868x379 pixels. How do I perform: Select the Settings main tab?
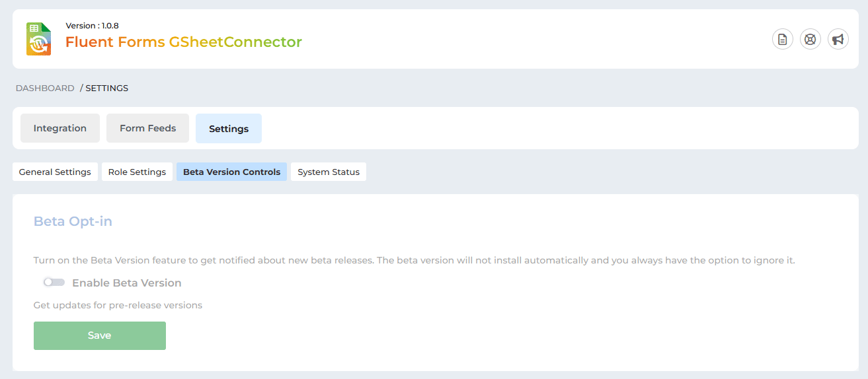(229, 129)
